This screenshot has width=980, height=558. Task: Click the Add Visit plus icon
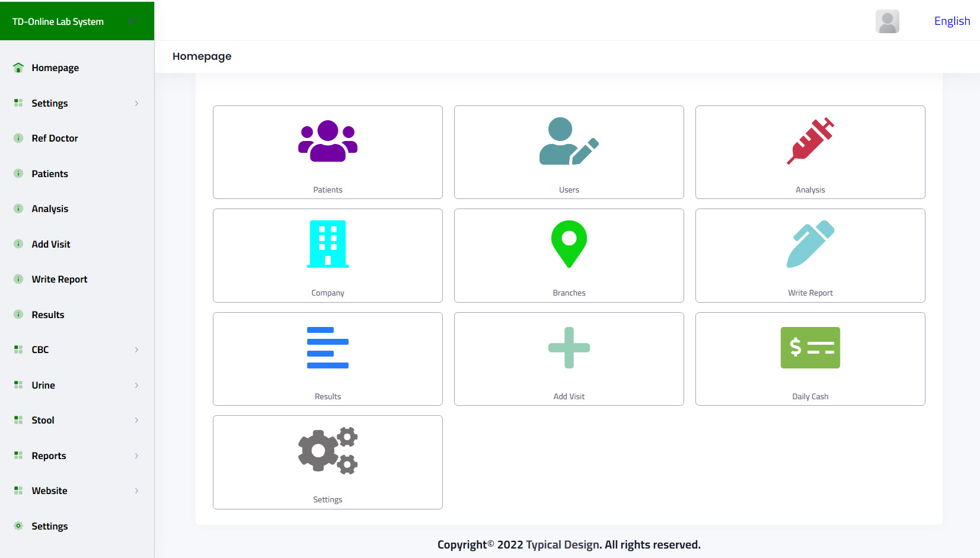click(569, 348)
